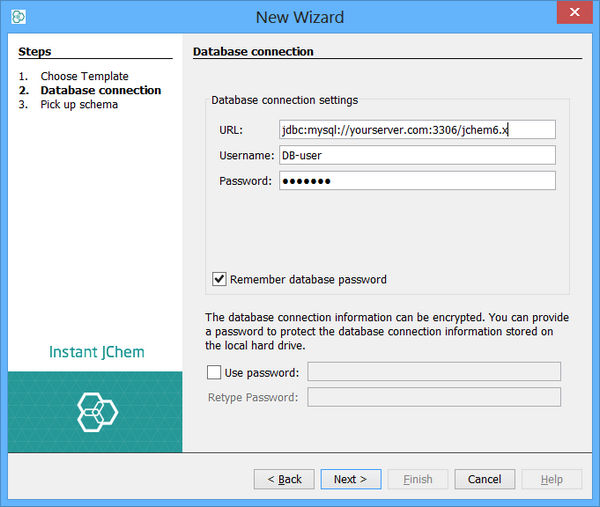Click the 'URL:' label

tap(231, 130)
